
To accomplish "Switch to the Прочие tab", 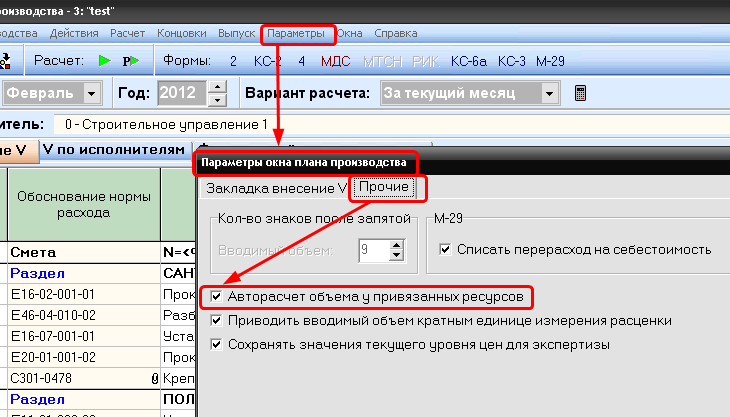I will pyautogui.click(x=384, y=187).
